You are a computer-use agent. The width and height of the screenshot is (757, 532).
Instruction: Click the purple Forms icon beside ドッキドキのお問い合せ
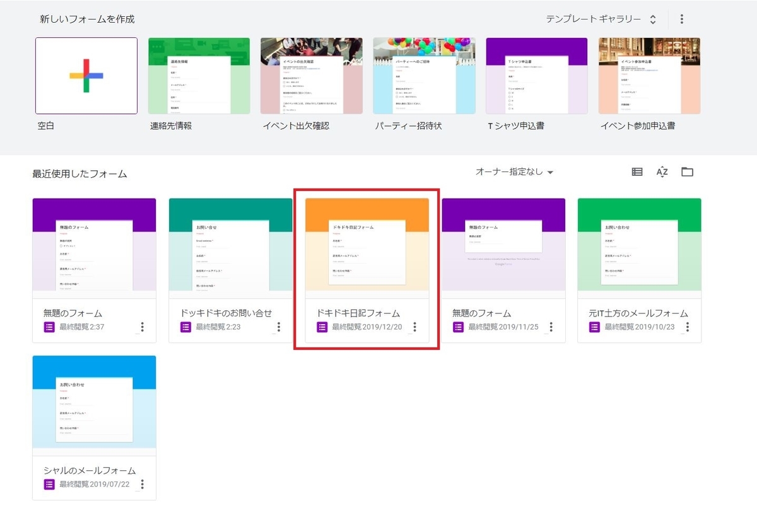click(185, 327)
